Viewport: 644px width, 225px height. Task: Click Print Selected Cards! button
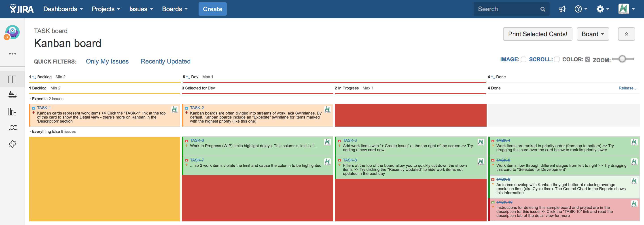pos(538,34)
